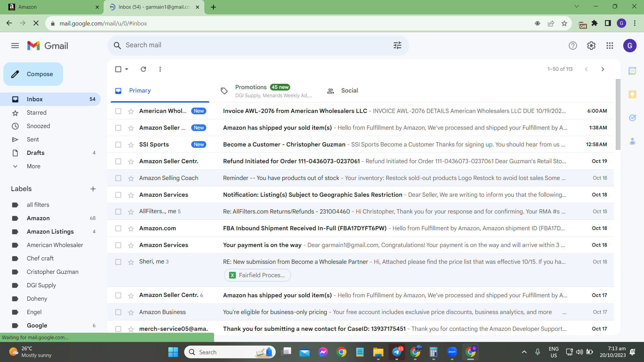Open Google Keep side panel icon
This screenshot has height=362, width=644.
[x=632, y=94]
